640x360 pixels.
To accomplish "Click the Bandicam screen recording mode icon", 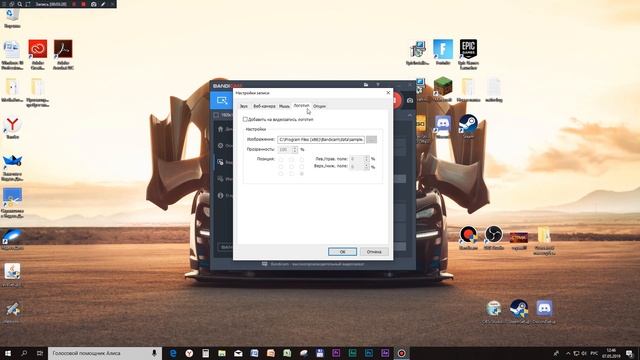I will coord(222,100).
